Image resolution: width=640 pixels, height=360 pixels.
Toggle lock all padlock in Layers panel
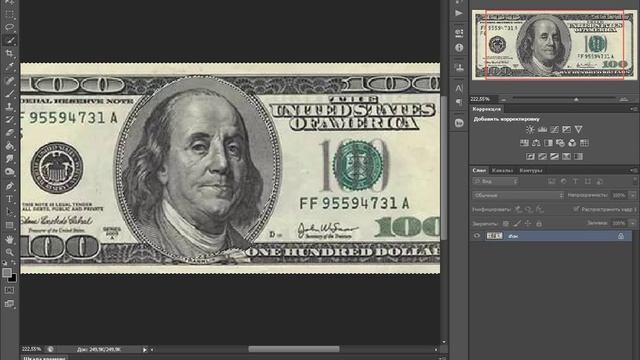[539, 224]
